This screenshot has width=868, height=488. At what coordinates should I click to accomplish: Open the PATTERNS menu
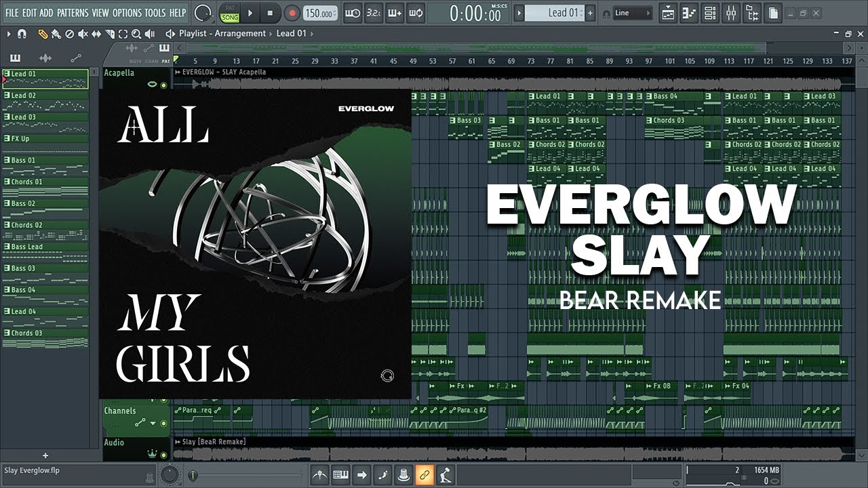[73, 13]
